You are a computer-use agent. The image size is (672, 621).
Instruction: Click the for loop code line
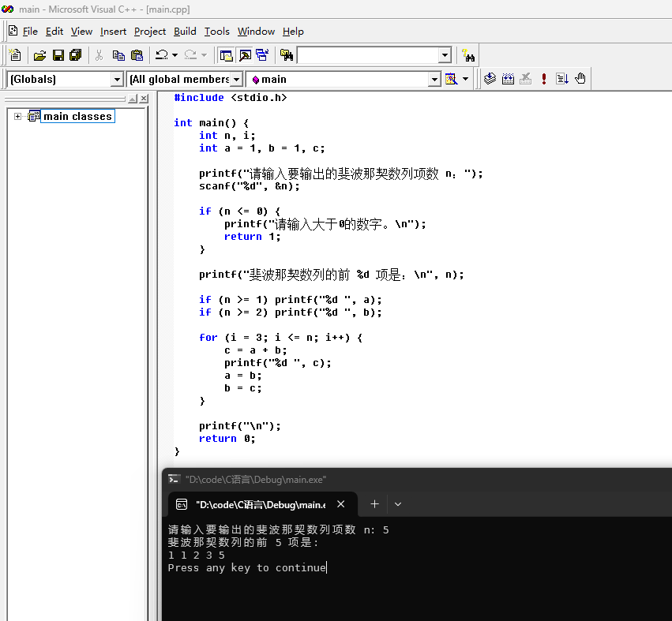[280, 338]
